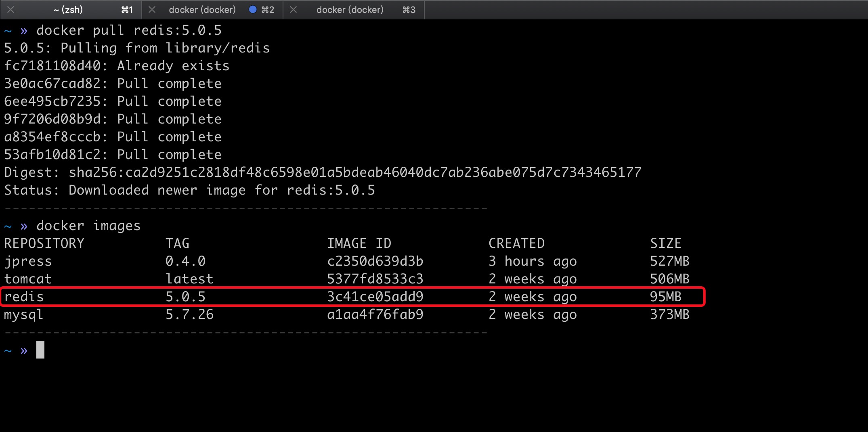Click '2 weeks ago' in the redis row
868x432 pixels.
pyautogui.click(x=533, y=297)
